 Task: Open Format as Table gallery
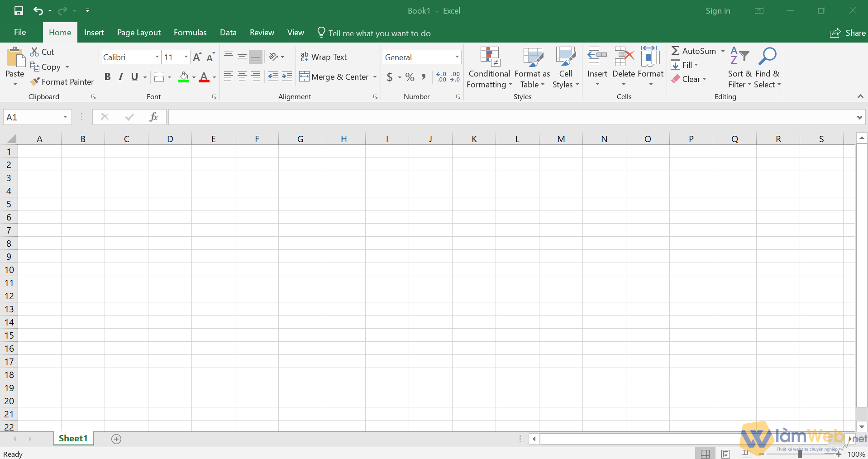click(532, 68)
